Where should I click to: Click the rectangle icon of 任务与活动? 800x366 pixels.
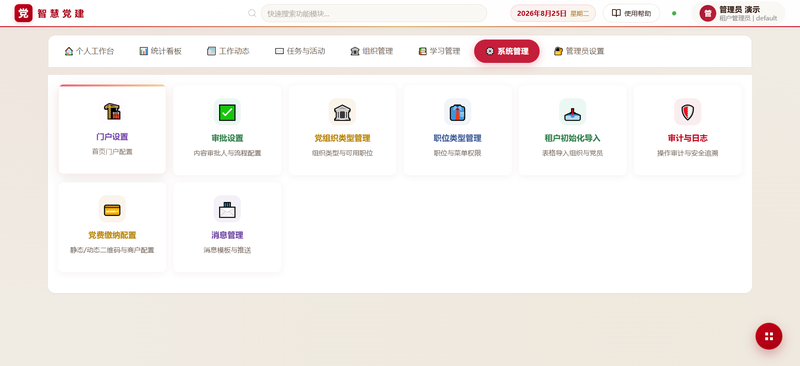coord(279,51)
